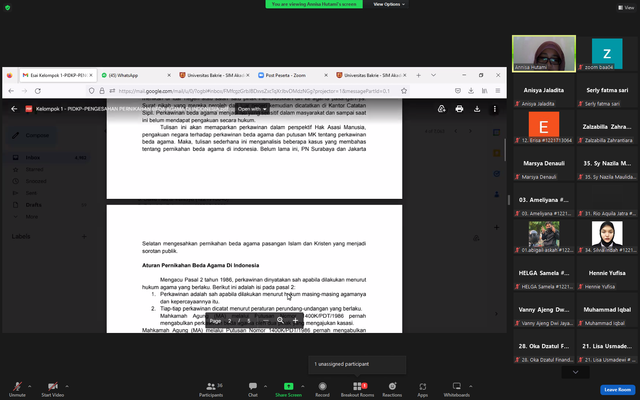Go back in browser history
The width and height of the screenshot is (640, 400).
tap(11, 91)
